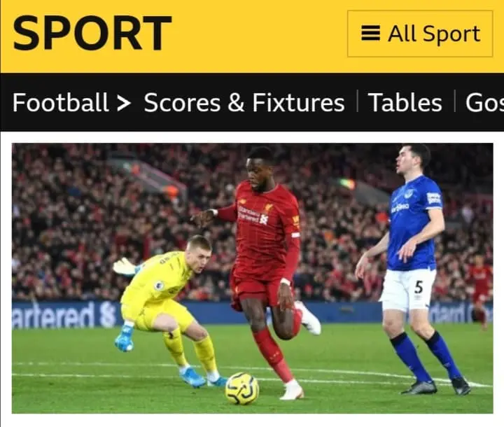
Task: Click the goalkeeper's blue glove near the grass
Action: (125, 338)
